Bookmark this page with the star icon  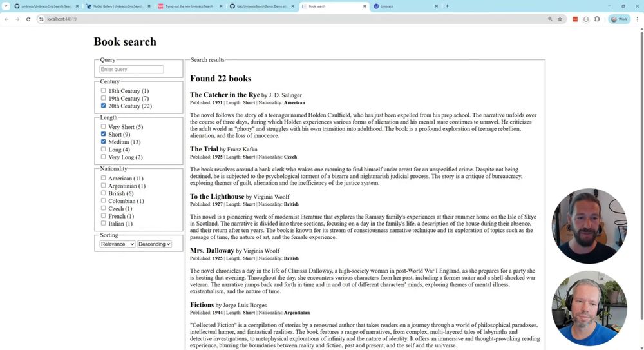[560, 19]
